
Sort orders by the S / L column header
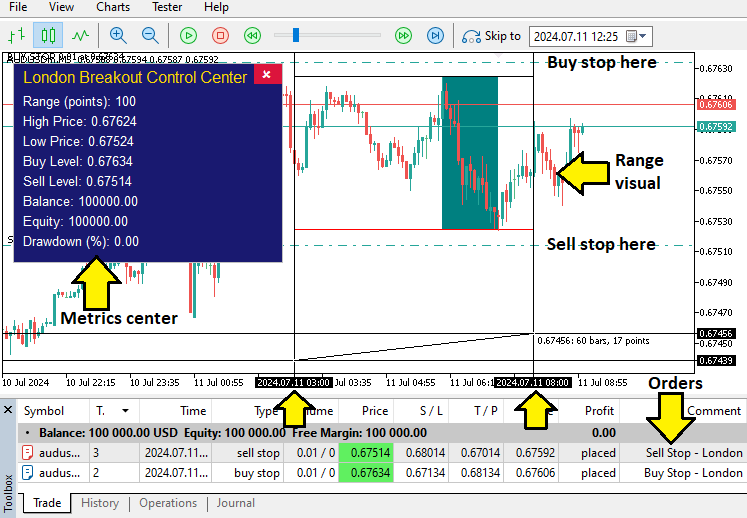pos(421,411)
